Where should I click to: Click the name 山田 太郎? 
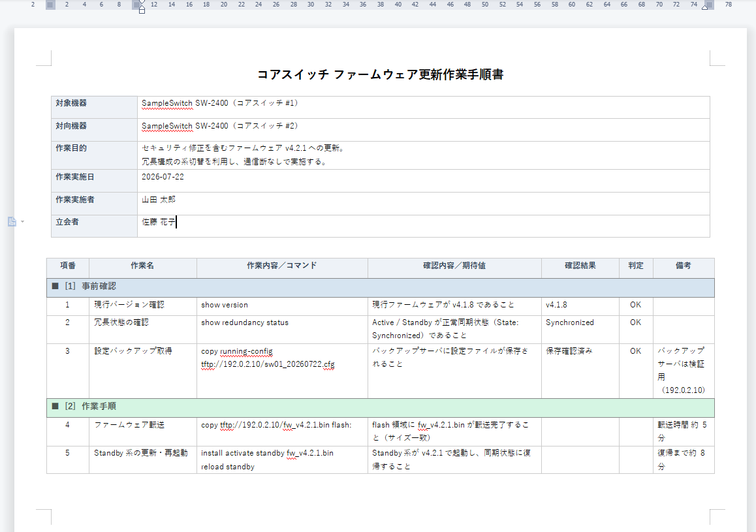tap(159, 200)
